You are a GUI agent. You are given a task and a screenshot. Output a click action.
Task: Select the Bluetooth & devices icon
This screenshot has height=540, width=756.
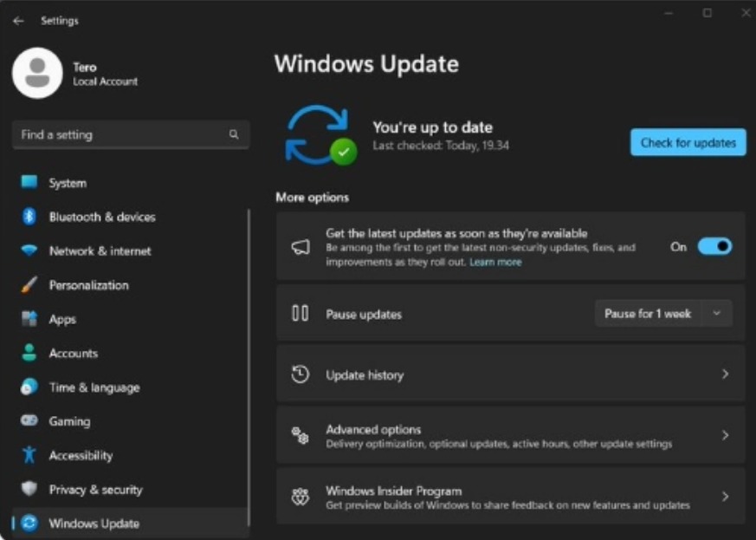[27, 217]
